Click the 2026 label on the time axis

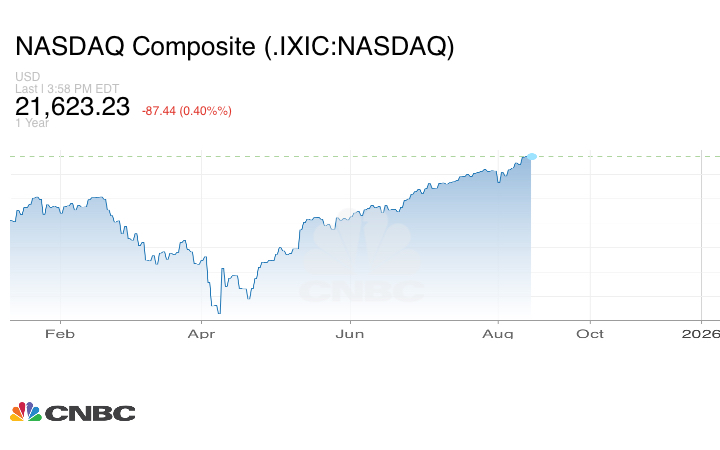pyautogui.click(x=702, y=334)
